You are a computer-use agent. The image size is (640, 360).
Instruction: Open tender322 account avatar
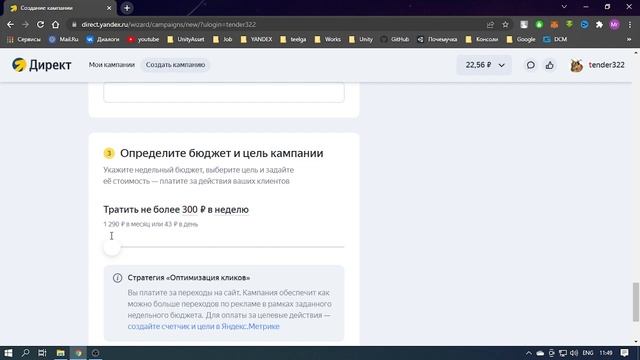pyautogui.click(x=576, y=65)
